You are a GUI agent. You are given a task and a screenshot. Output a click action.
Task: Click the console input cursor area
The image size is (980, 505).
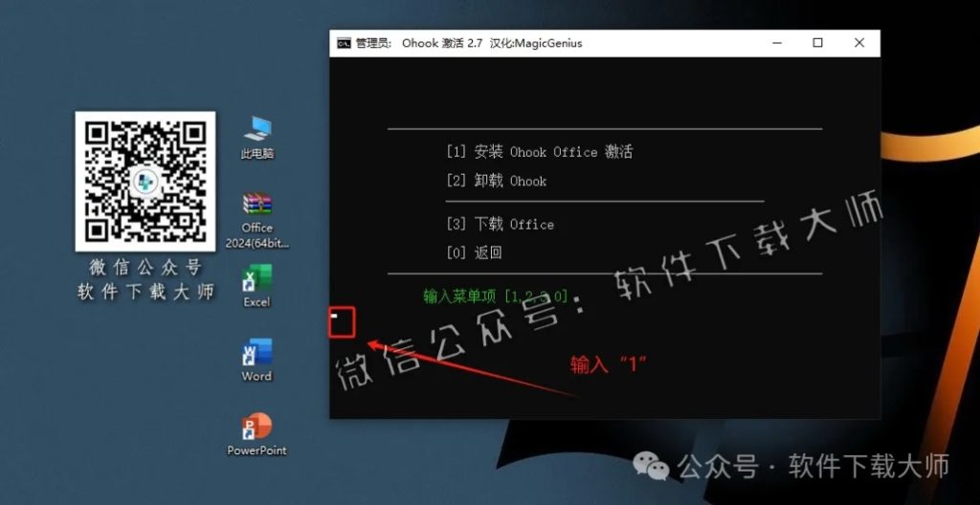(342, 322)
